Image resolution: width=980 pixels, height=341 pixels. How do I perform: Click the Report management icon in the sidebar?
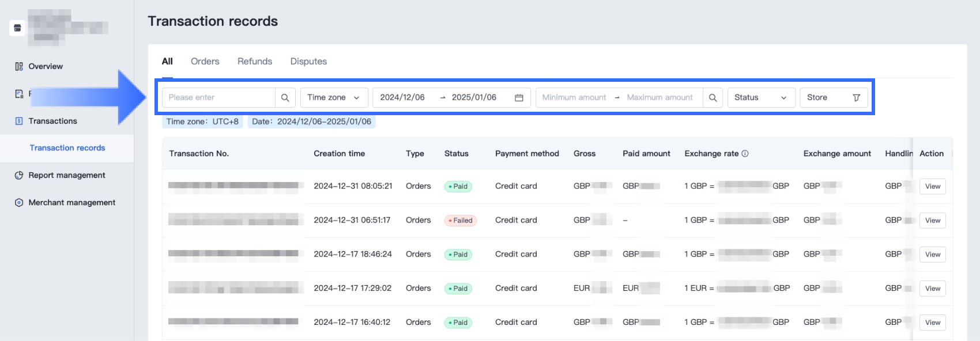19,175
